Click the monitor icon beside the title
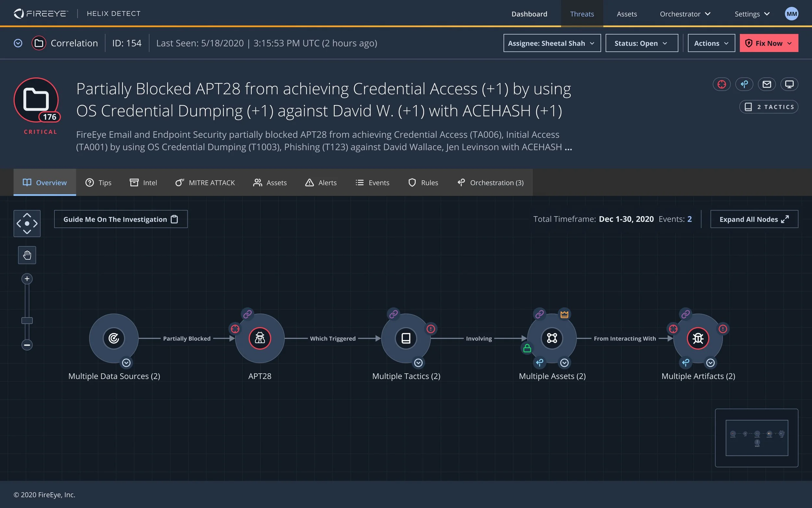 click(789, 84)
